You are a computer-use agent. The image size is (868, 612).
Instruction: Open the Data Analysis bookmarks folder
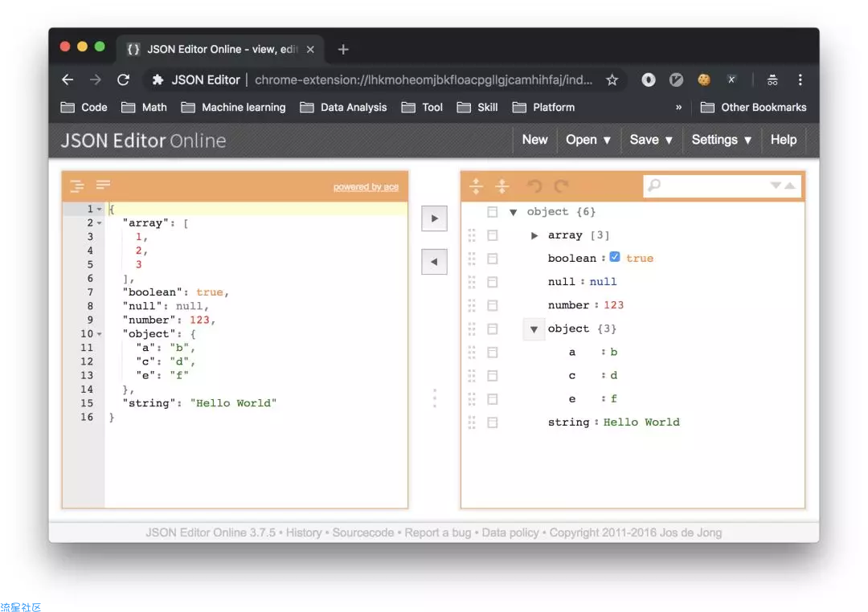pyautogui.click(x=343, y=108)
